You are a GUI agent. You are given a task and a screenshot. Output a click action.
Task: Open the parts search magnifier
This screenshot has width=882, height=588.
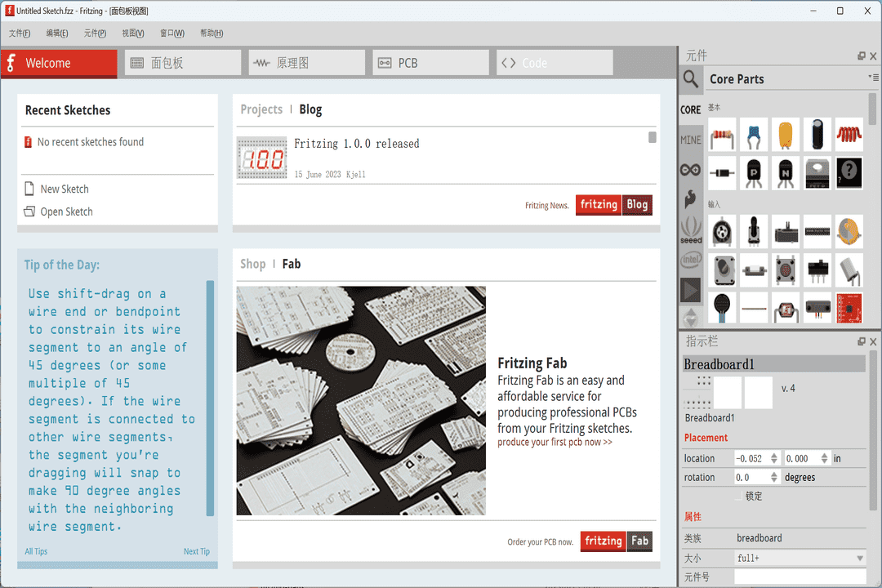pyautogui.click(x=691, y=78)
